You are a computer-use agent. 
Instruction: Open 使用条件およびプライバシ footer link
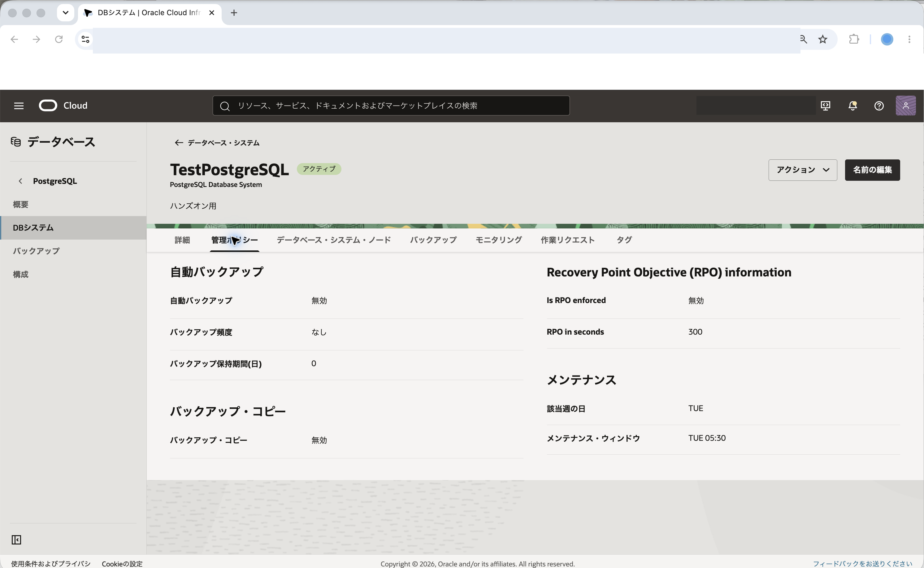(x=51, y=563)
